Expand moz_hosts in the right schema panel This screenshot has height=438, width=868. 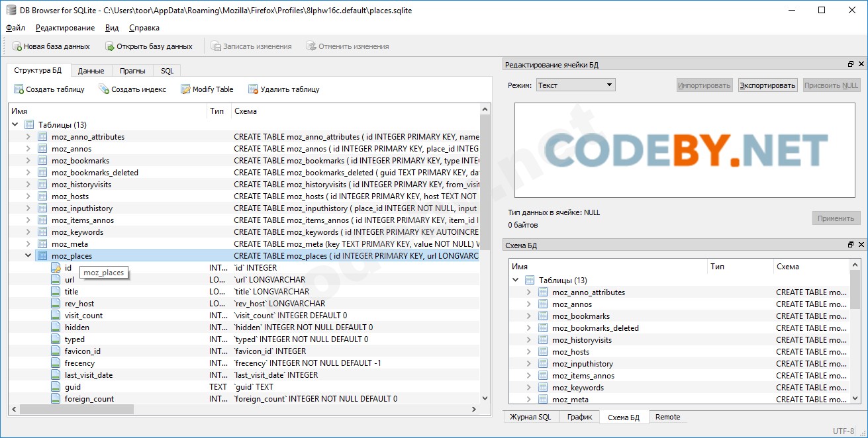point(528,352)
